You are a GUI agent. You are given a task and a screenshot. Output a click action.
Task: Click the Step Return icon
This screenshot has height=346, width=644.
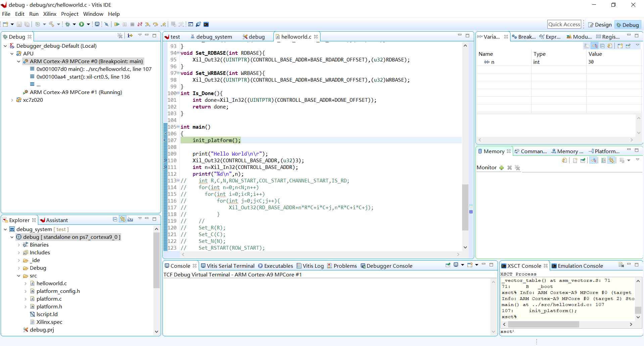163,24
